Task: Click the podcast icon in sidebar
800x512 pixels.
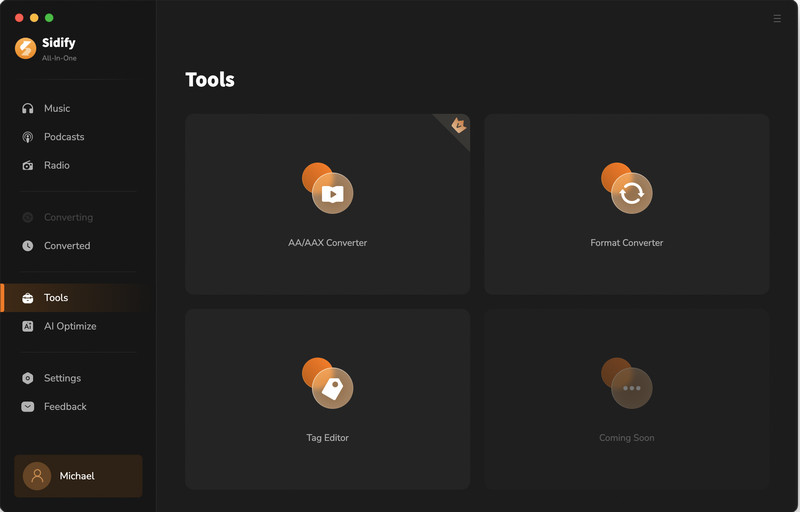Action: (x=28, y=137)
